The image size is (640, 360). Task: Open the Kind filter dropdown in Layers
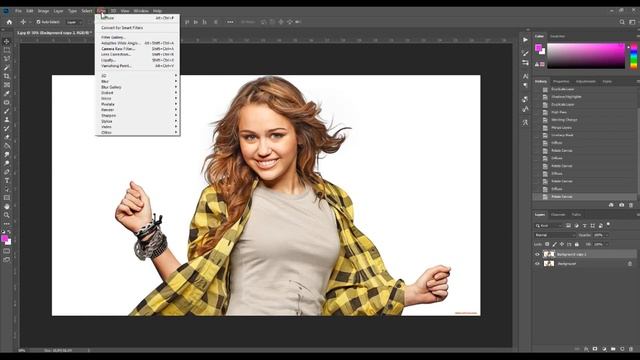tap(549, 225)
